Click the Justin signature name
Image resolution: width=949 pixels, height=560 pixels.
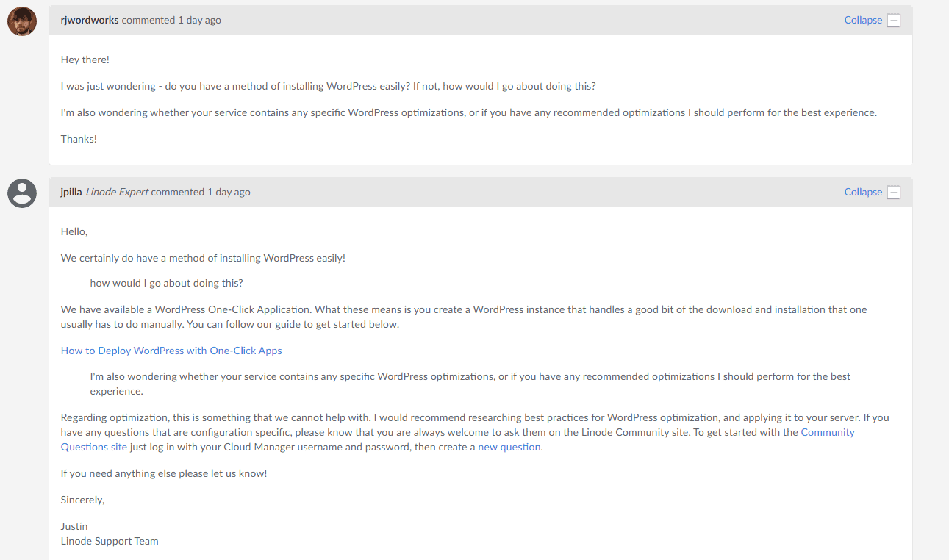pos(74,526)
